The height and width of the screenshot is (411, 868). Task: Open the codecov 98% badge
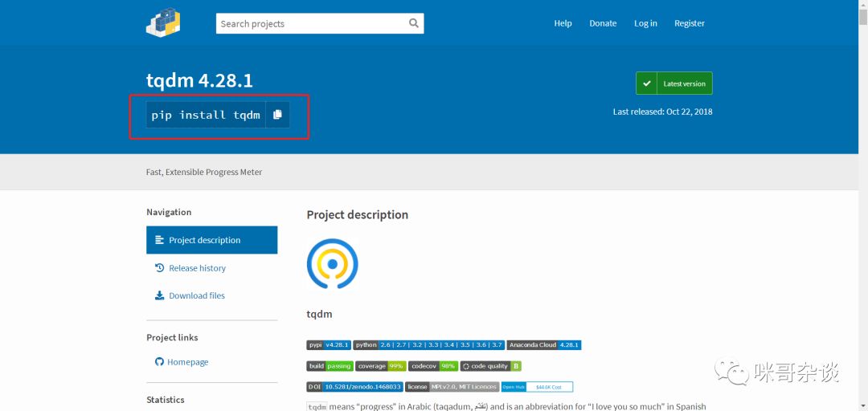(x=433, y=366)
